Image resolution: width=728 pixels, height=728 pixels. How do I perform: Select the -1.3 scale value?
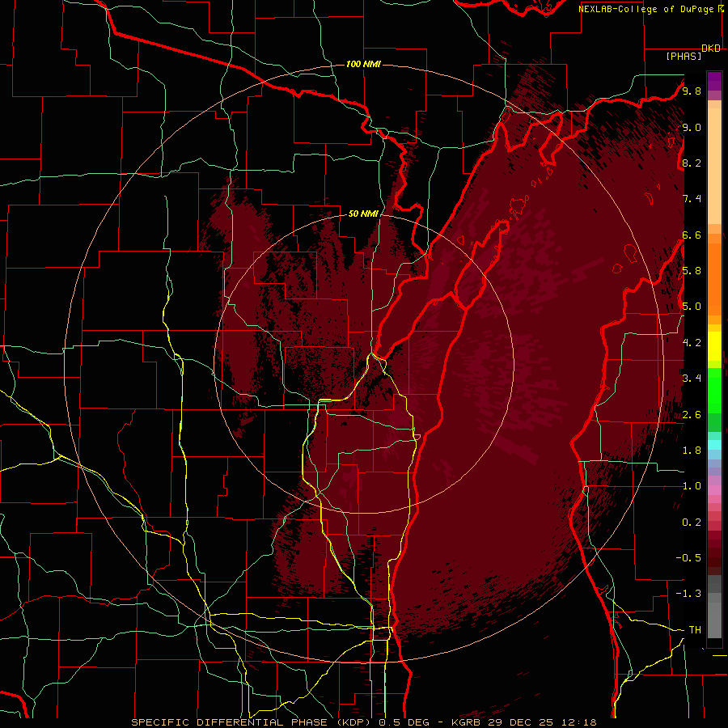pos(688,594)
